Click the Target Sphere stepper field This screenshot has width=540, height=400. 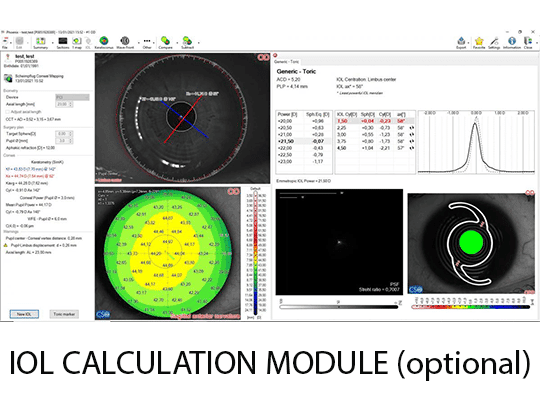click(x=64, y=134)
